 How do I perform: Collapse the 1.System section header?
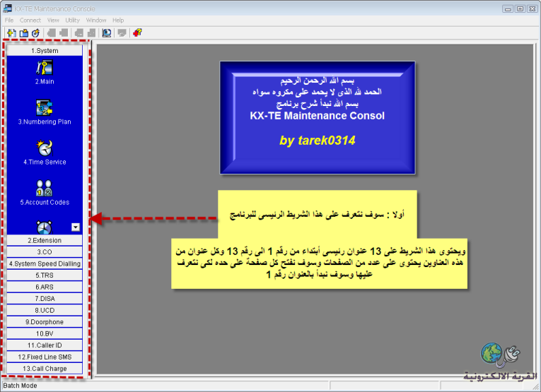tap(45, 51)
